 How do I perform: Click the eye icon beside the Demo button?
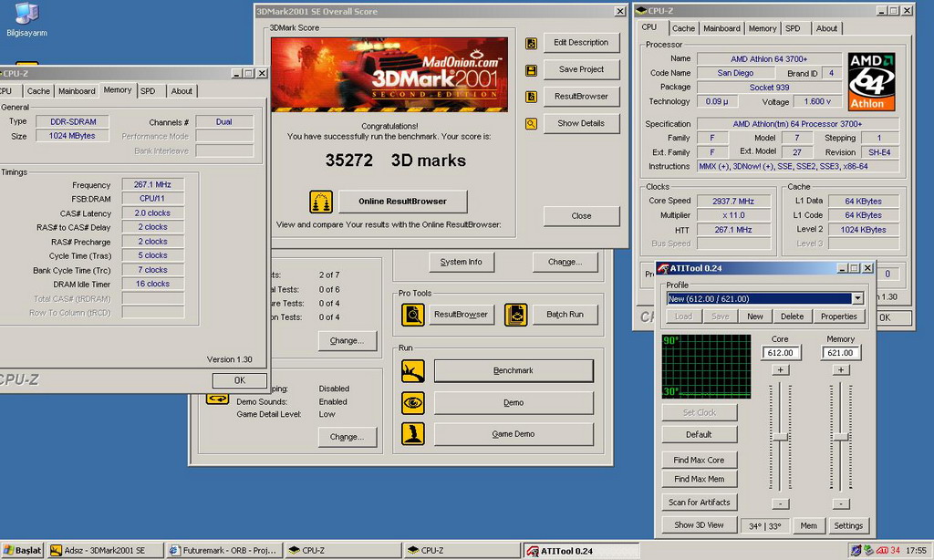(x=413, y=403)
